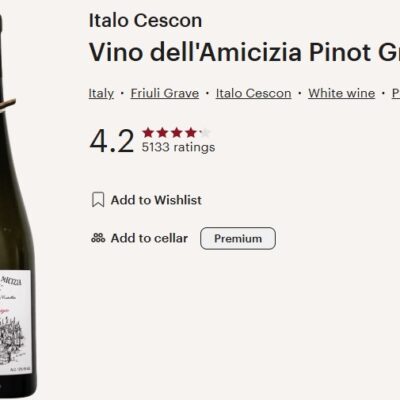Select the first red rating star

click(148, 133)
